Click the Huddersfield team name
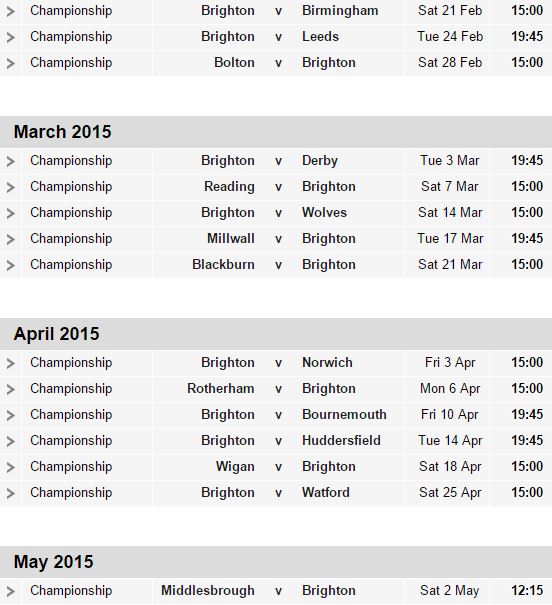The height and width of the screenshot is (605, 552). click(x=341, y=441)
